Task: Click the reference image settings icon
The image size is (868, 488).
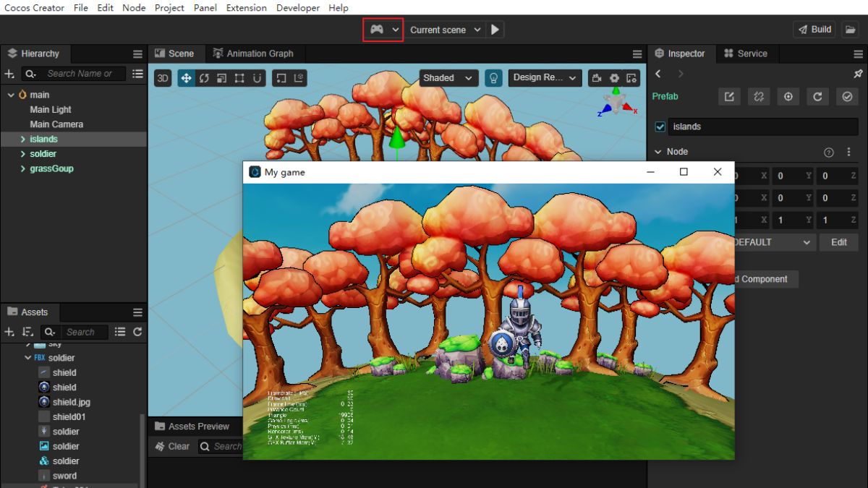Action: 631,78
